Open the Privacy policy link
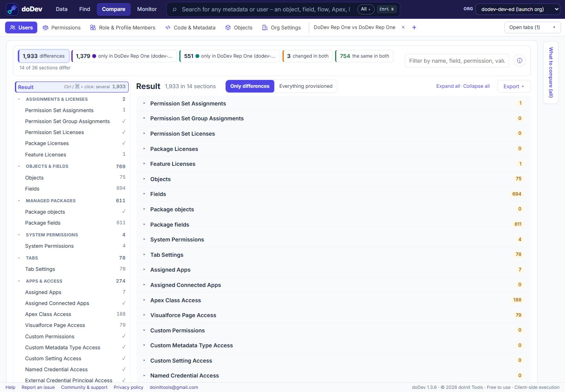Screen dimensions: 565x392 [128, 387]
